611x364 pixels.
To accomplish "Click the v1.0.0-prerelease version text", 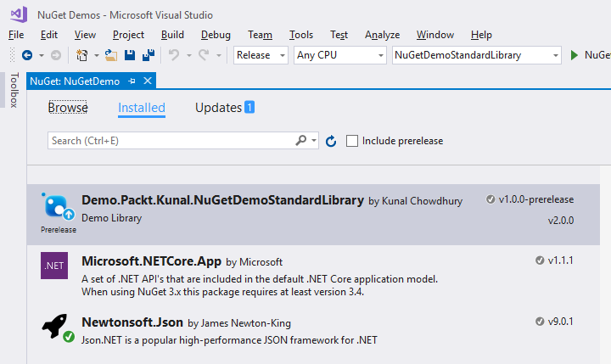I will tap(536, 199).
